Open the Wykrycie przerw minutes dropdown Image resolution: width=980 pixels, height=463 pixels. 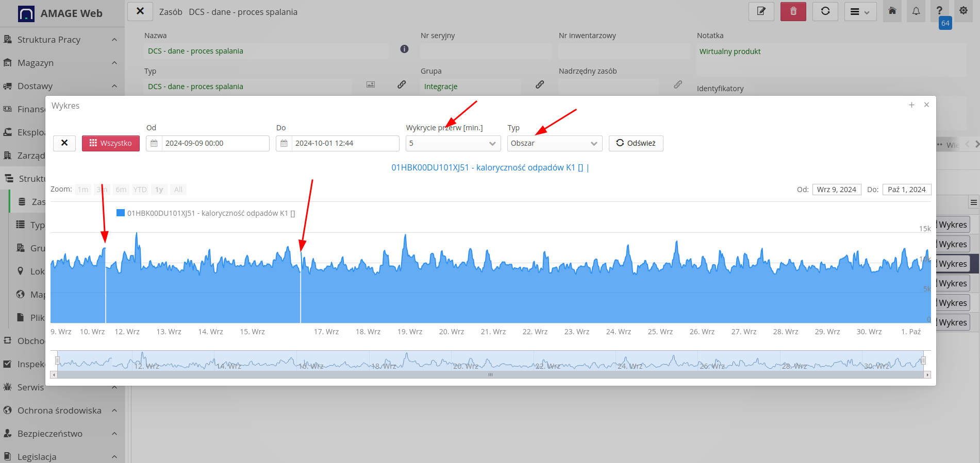tap(453, 143)
